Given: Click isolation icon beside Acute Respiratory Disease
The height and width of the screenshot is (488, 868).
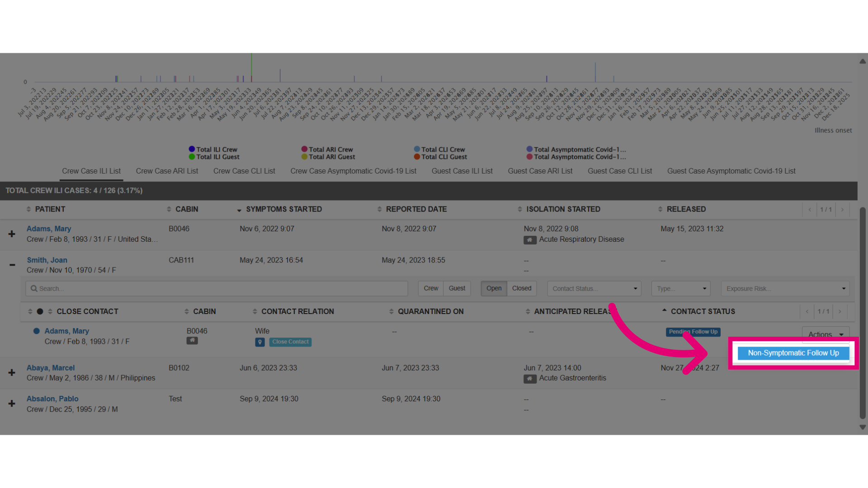Looking at the screenshot, I should pos(530,240).
